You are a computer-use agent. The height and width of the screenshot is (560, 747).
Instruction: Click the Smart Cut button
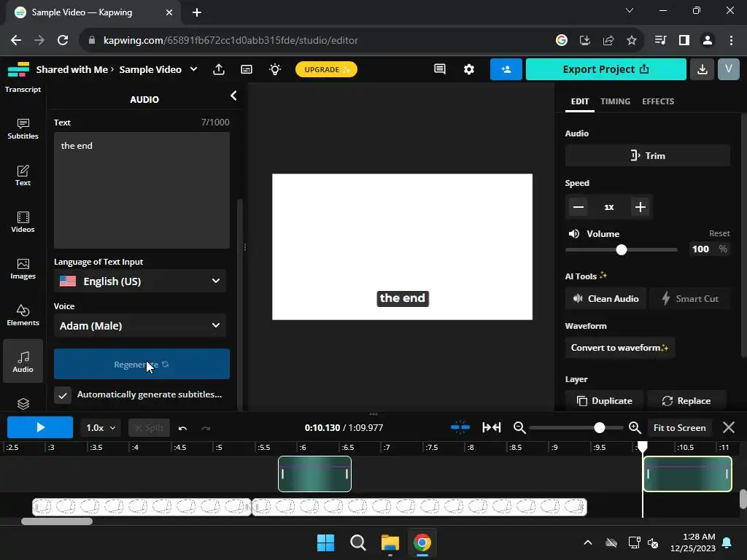(x=690, y=298)
